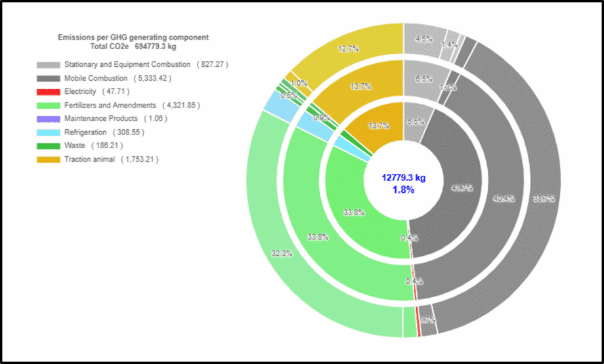Click the Stationary and Equipment Combustion legend swatch
The image size is (604, 364).
(49, 65)
